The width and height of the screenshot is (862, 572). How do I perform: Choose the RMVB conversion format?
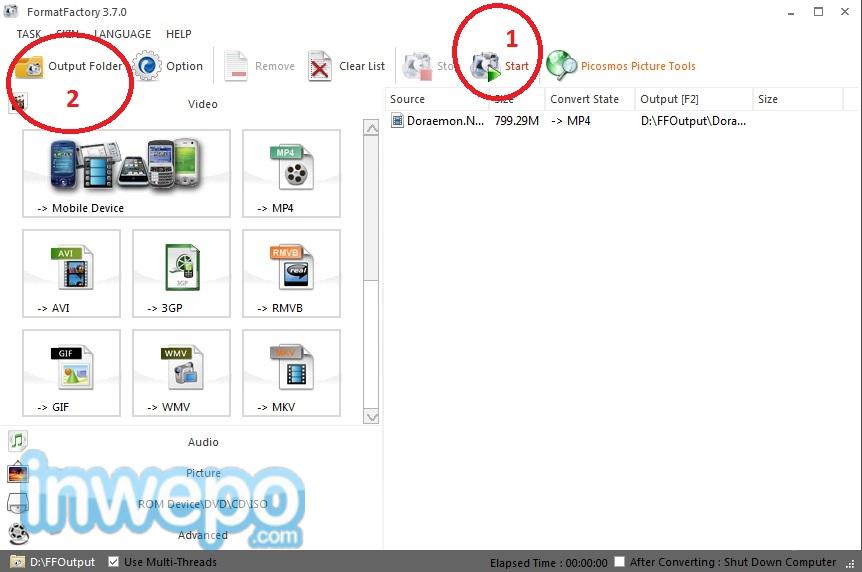(x=291, y=273)
